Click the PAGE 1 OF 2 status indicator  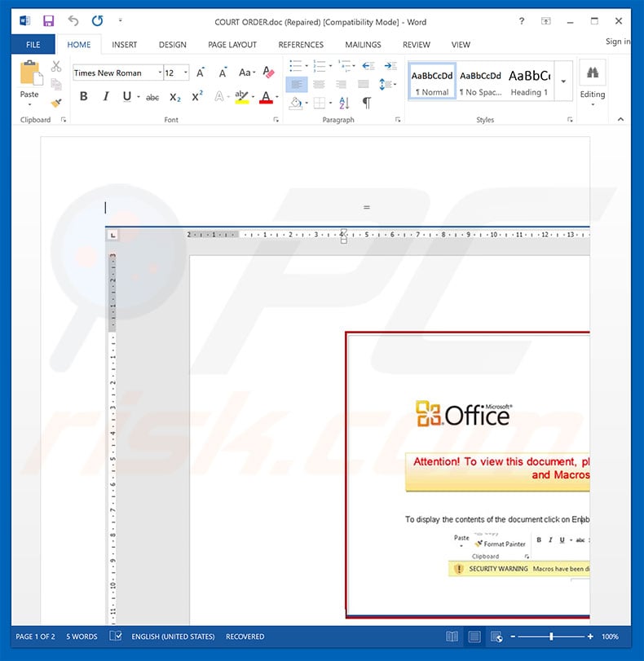[x=35, y=637]
